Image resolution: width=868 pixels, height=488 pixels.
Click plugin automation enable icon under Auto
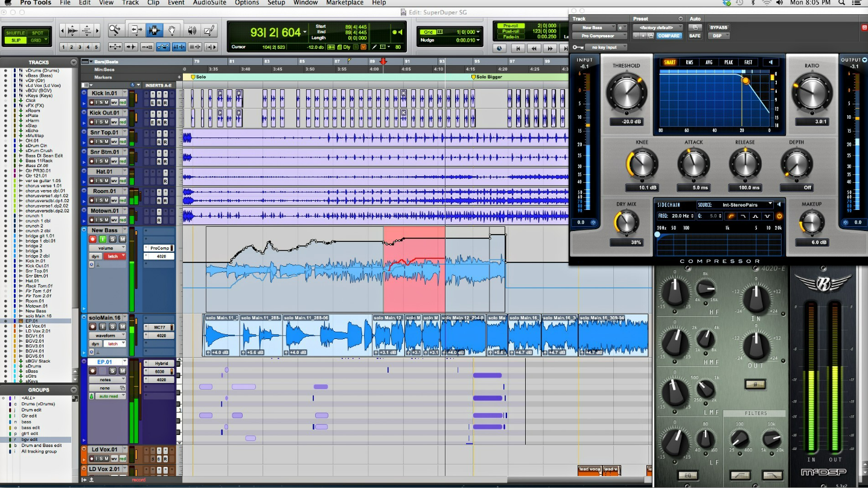pyautogui.click(x=695, y=28)
